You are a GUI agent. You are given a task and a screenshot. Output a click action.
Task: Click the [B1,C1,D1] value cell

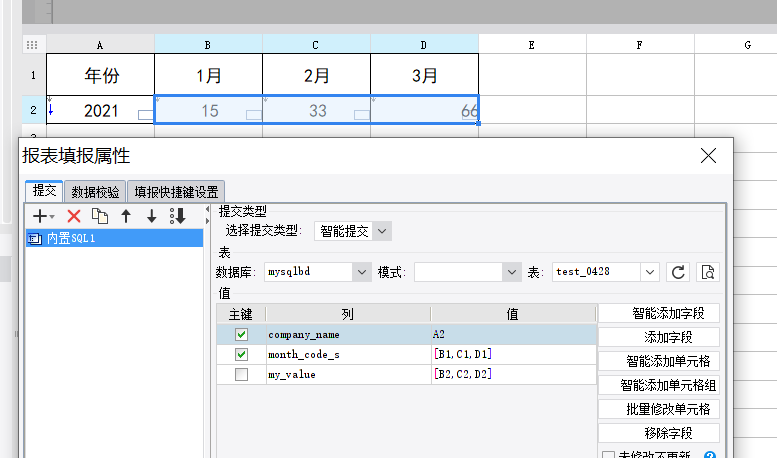point(514,354)
